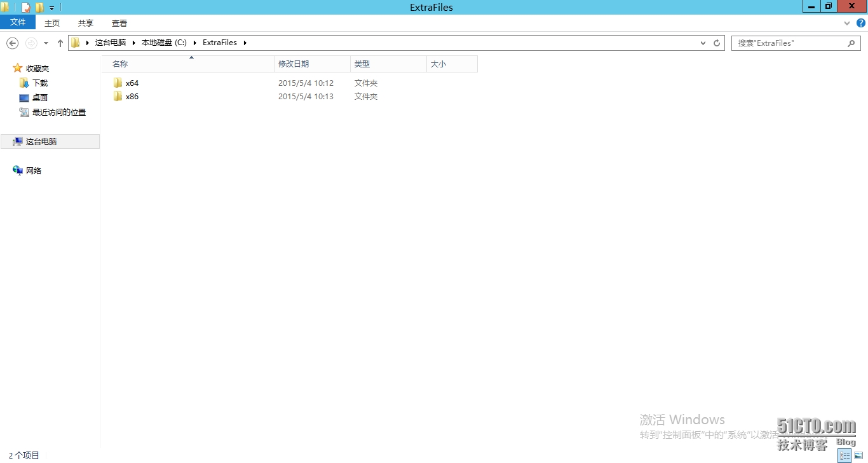
Task: Click the 网络 network icon
Action: click(18, 170)
